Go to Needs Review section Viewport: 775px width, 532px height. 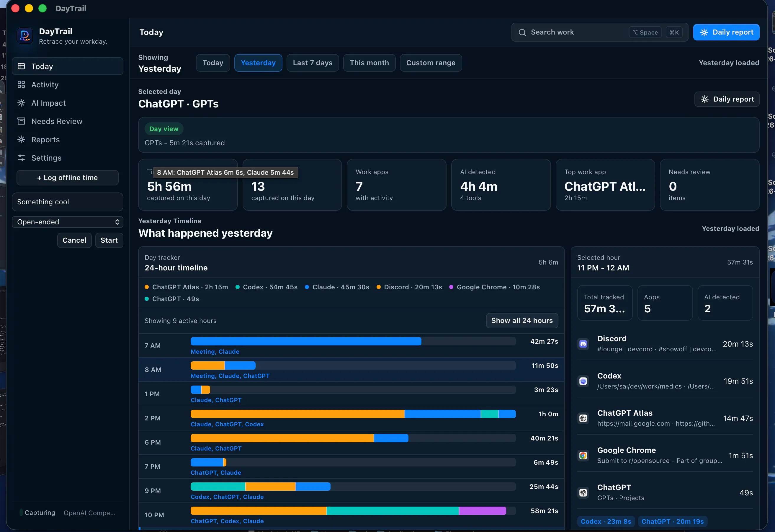[68, 121]
